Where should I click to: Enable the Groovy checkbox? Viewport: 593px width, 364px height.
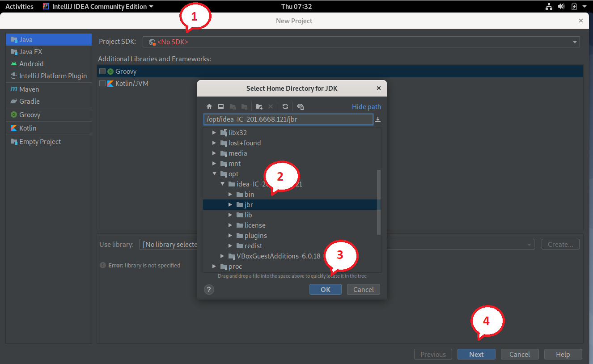[x=102, y=71]
